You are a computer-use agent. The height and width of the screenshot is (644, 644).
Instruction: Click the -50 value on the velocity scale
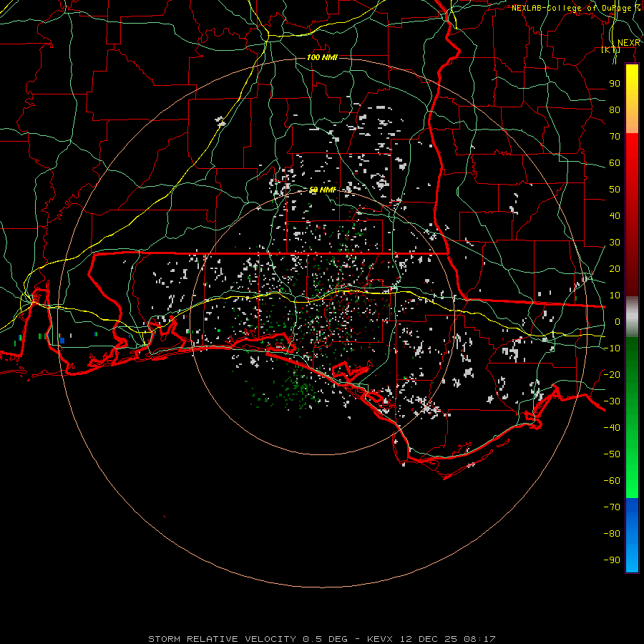[x=612, y=454]
